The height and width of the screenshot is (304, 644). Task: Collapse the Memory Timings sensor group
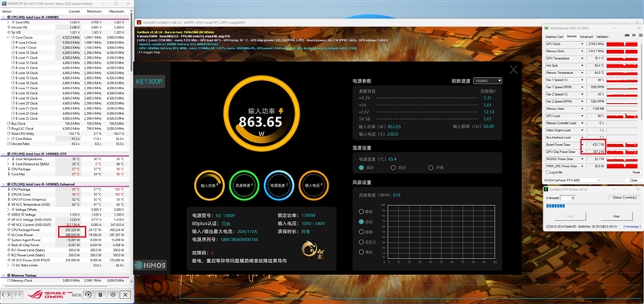[4, 275]
